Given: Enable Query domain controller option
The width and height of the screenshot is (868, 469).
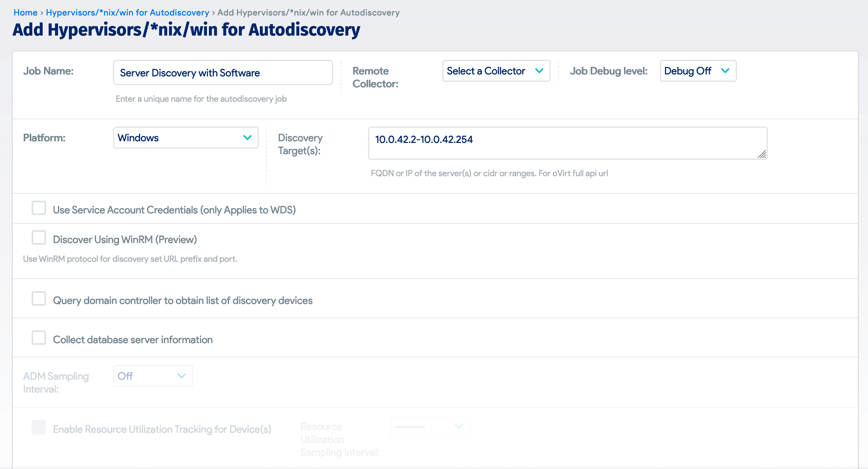Looking at the screenshot, I should [38, 298].
